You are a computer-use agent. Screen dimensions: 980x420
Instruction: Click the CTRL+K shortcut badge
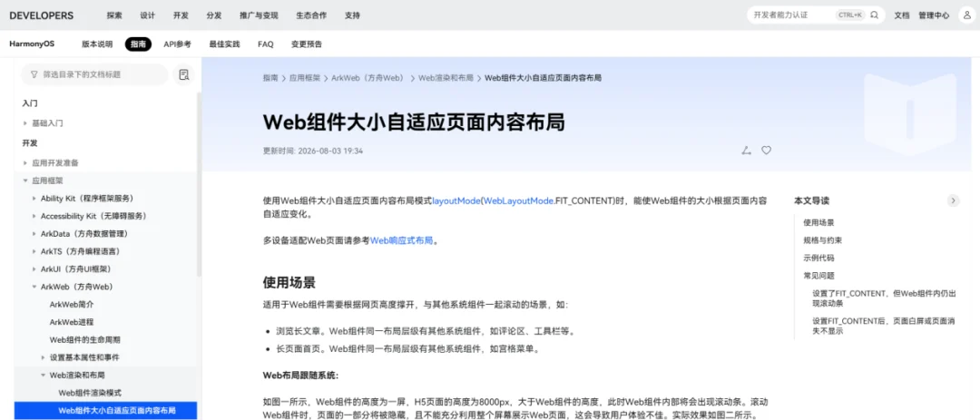(850, 15)
